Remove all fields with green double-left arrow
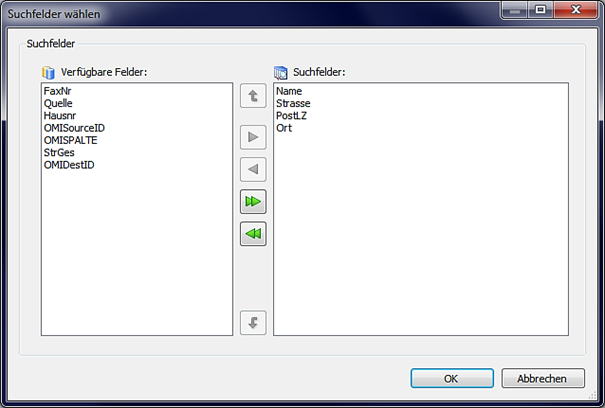 tap(253, 234)
